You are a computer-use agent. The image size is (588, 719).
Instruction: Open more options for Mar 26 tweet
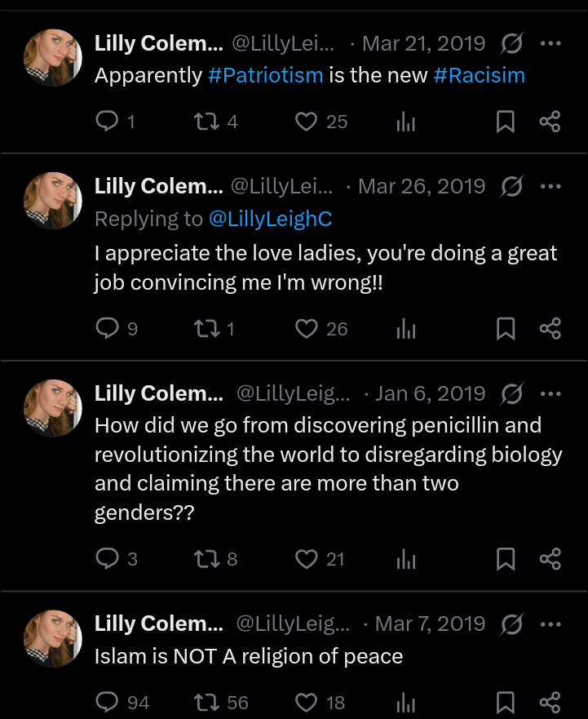point(551,186)
